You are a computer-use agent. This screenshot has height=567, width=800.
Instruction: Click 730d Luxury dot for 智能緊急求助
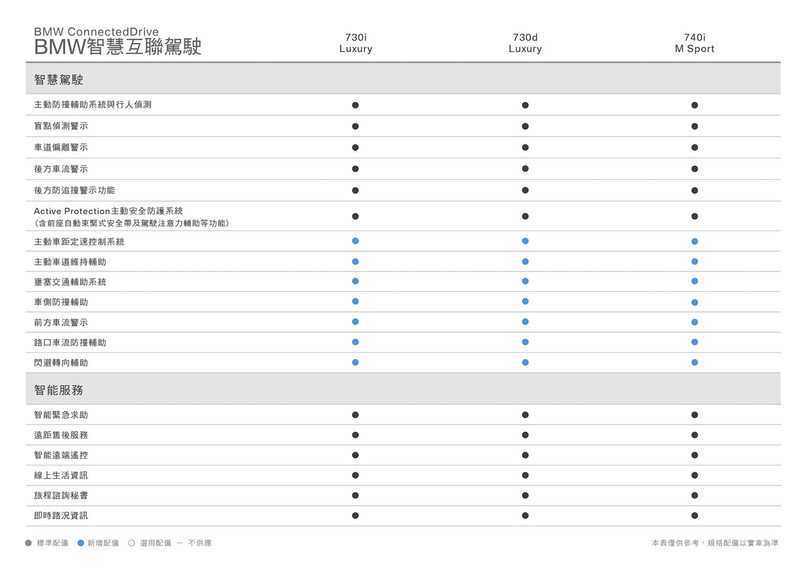pos(525,415)
